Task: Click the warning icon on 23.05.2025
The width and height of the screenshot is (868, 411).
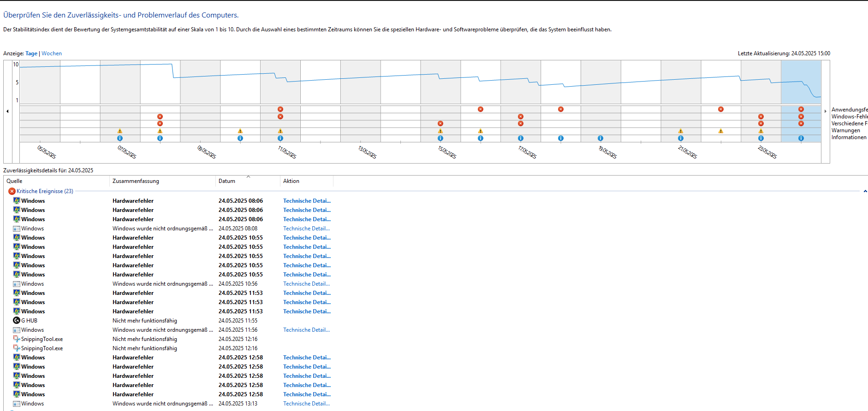Action: coord(761,131)
